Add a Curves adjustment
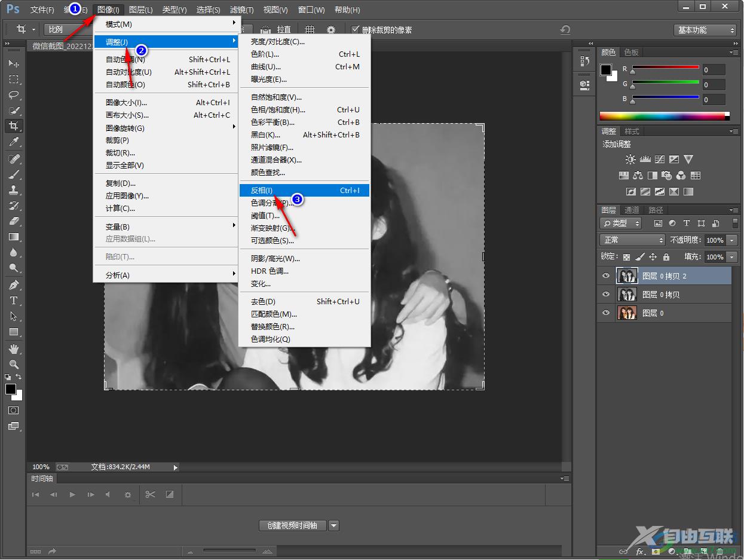 (660, 160)
